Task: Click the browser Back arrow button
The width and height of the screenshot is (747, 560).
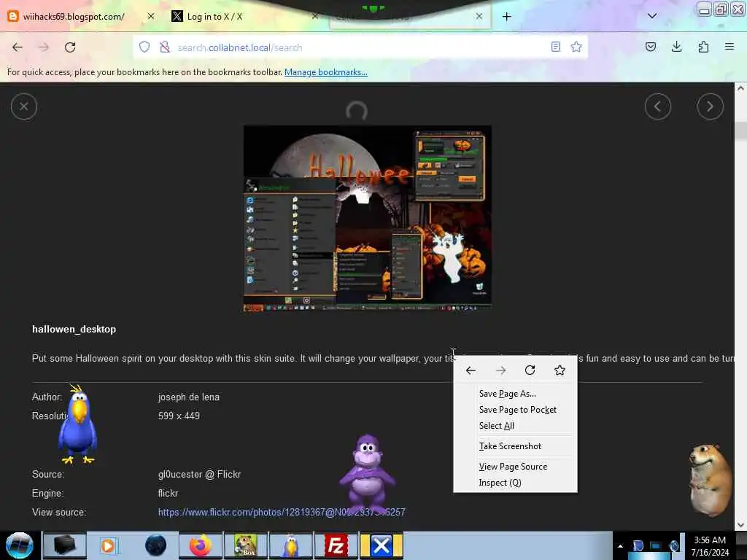Action: click(x=18, y=47)
